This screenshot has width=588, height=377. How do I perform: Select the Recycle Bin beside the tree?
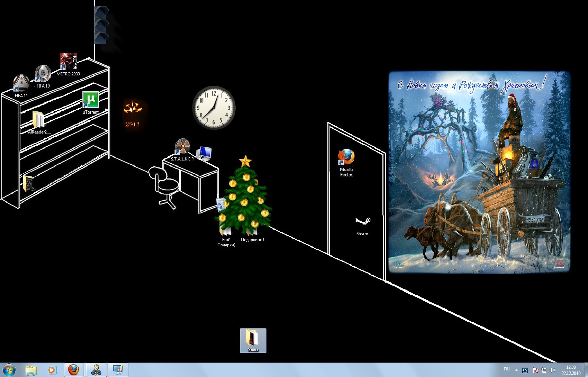pos(220,204)
